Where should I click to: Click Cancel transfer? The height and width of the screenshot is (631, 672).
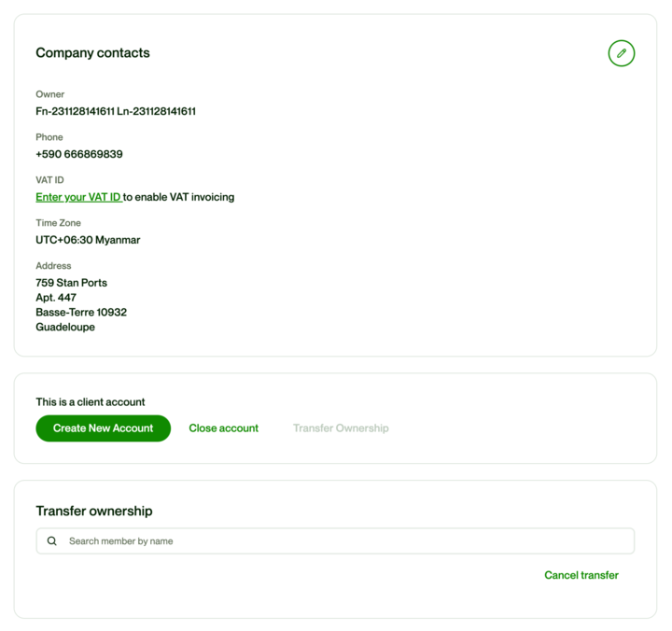point(581,575)
